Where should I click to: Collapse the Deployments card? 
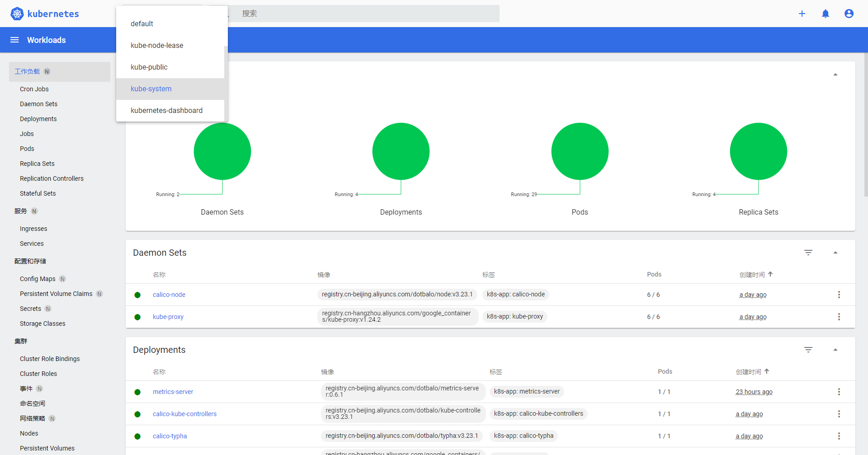point(835,350)
